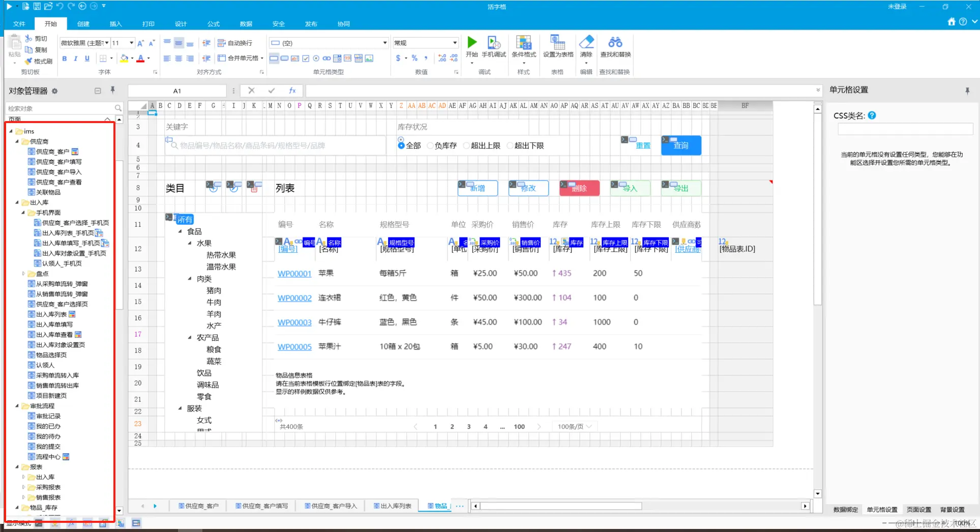Expand the 盘点 folder in tree
The height and width of the screenshot is (532, 980).
click(23, 274)
